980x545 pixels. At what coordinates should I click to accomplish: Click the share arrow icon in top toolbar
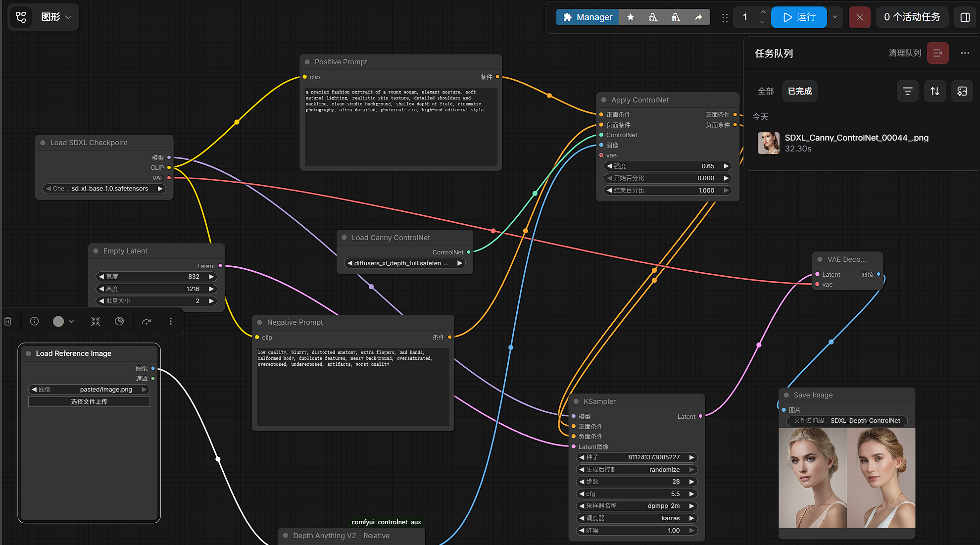point(698,17)
